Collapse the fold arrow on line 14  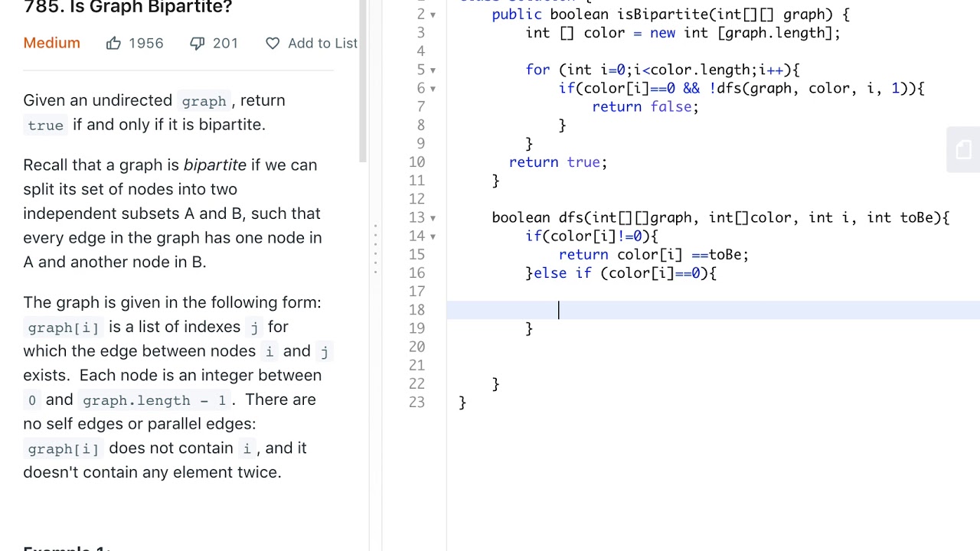point(433,236)
